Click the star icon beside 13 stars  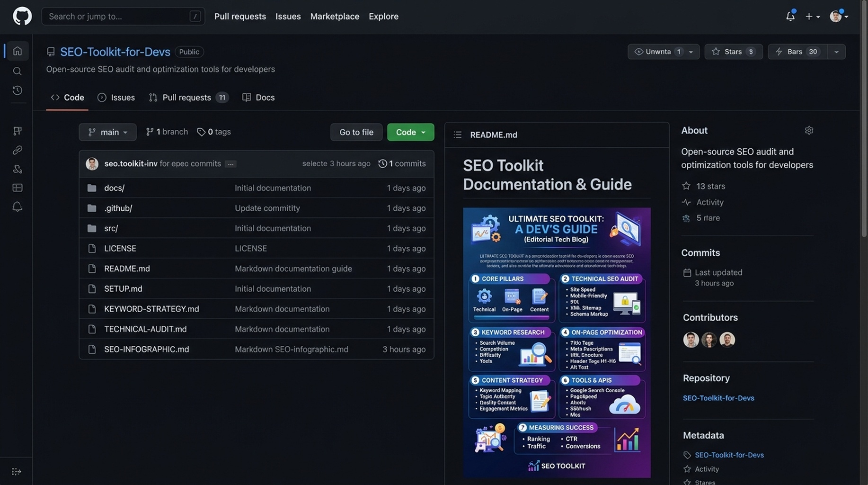[x=686, y=186]
